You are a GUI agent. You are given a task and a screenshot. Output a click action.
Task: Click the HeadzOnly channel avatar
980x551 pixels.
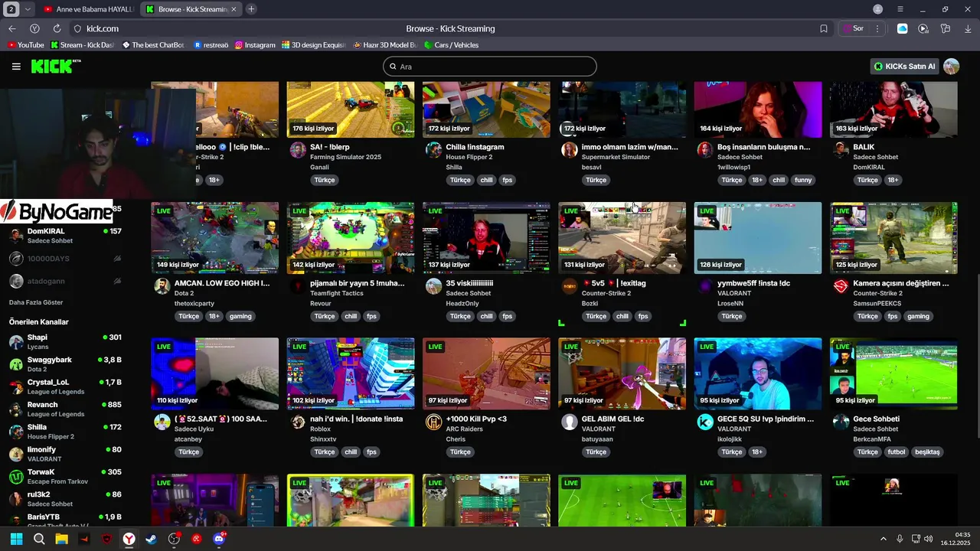(433, 286)
